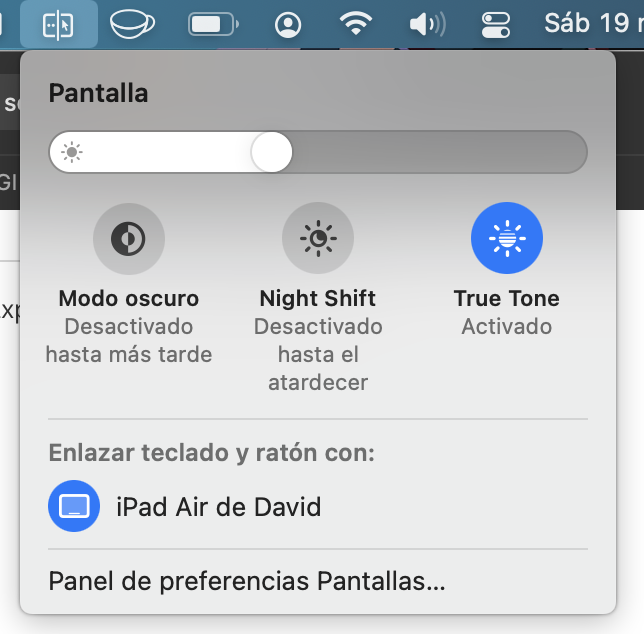Open the coffee cup menu bar icon
644x634 pixels.
click(x=132, y=25)
